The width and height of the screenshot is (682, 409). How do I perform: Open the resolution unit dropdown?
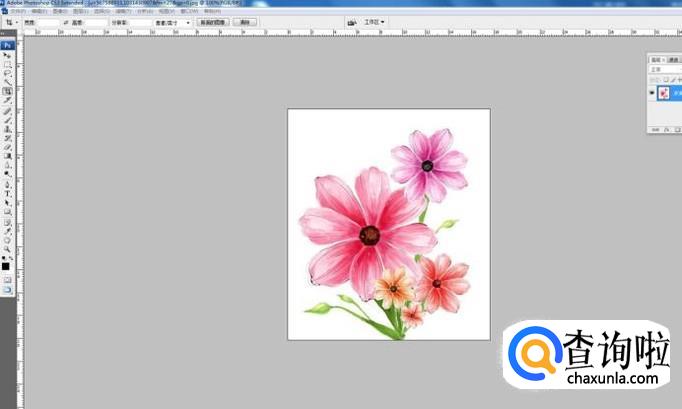[187, 22]
